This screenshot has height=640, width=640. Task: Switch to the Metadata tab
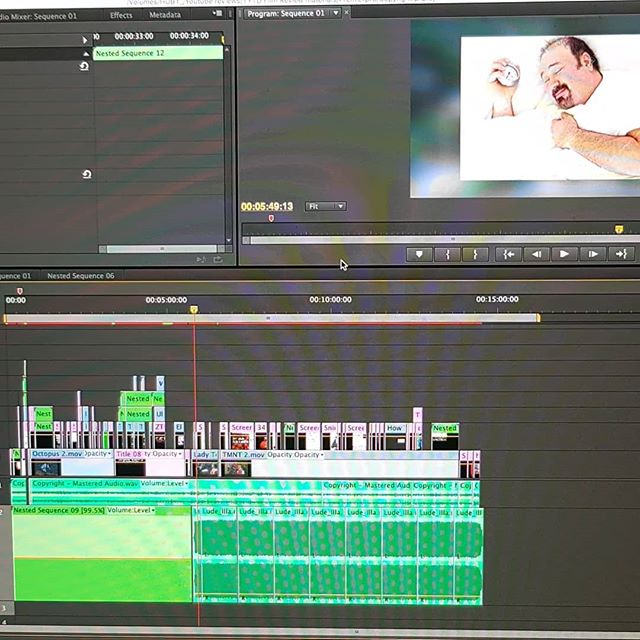pyautogui.click(x=165, y=15)
